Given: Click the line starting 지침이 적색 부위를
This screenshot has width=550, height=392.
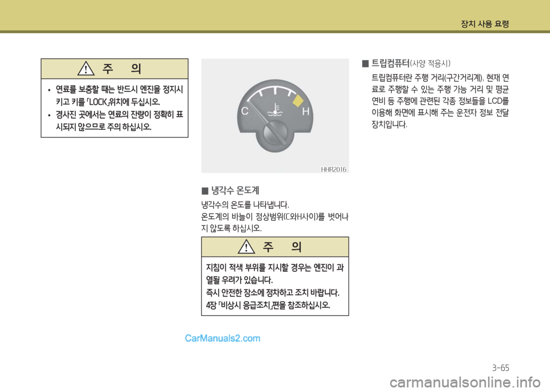Looking at the screenshot, I should point(275,268).
